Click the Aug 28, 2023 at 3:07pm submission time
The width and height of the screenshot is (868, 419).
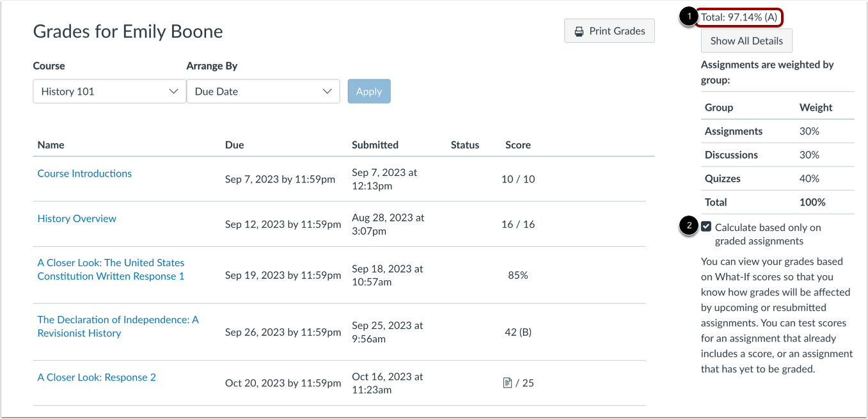click(388, 225)
